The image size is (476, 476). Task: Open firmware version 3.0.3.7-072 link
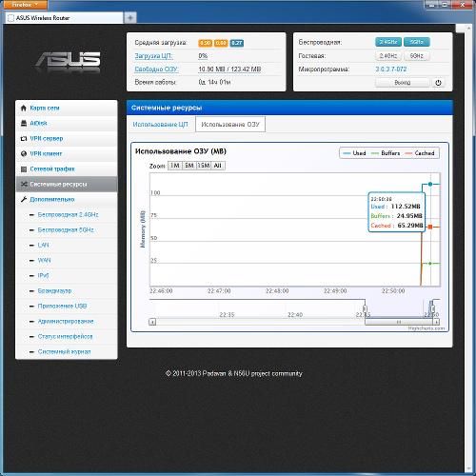point(391,69)
